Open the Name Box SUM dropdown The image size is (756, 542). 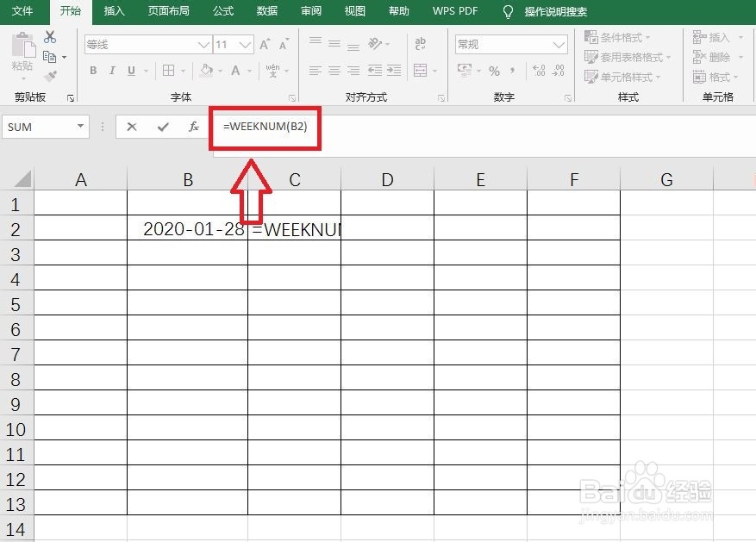click(x=80, y=126)
